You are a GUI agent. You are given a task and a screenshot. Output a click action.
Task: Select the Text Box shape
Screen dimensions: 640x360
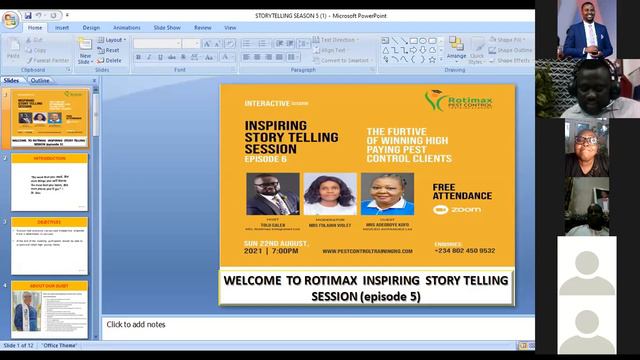pyautogui.click(x=385, y=41)
